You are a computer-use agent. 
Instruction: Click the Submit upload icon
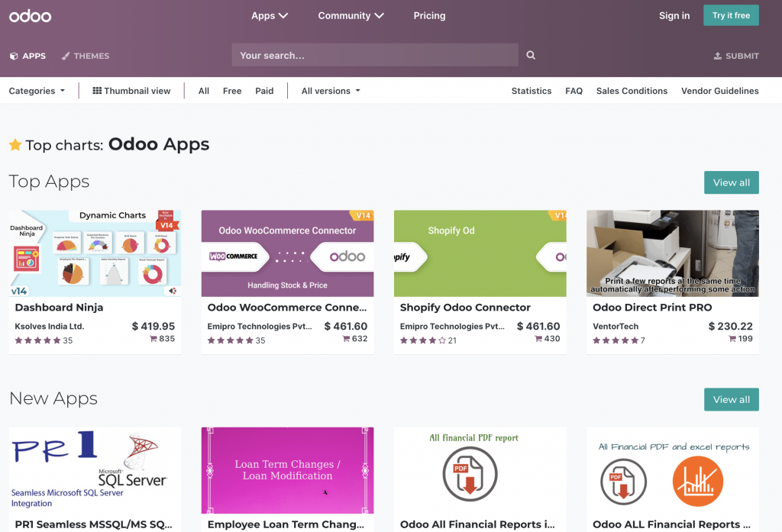(x=718, y=56)
